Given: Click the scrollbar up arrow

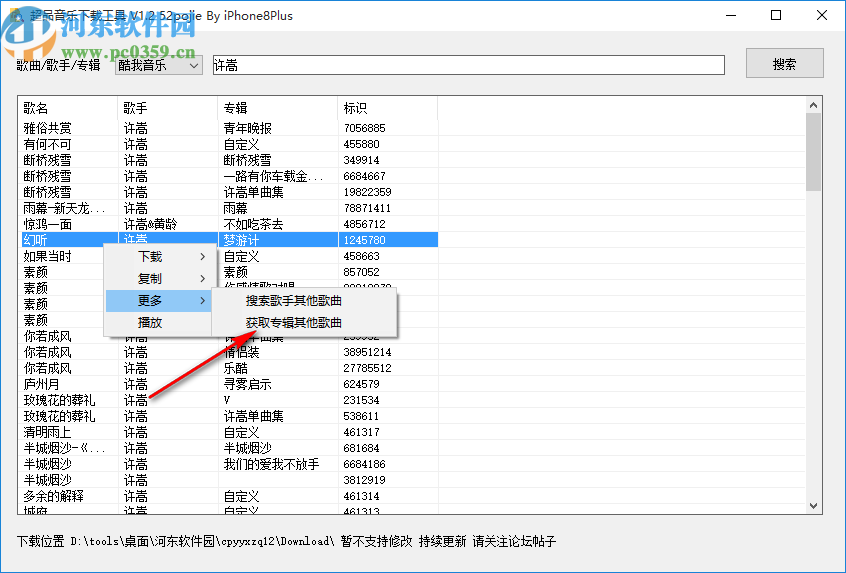Looking at the screenshot, I should [814, 106].
